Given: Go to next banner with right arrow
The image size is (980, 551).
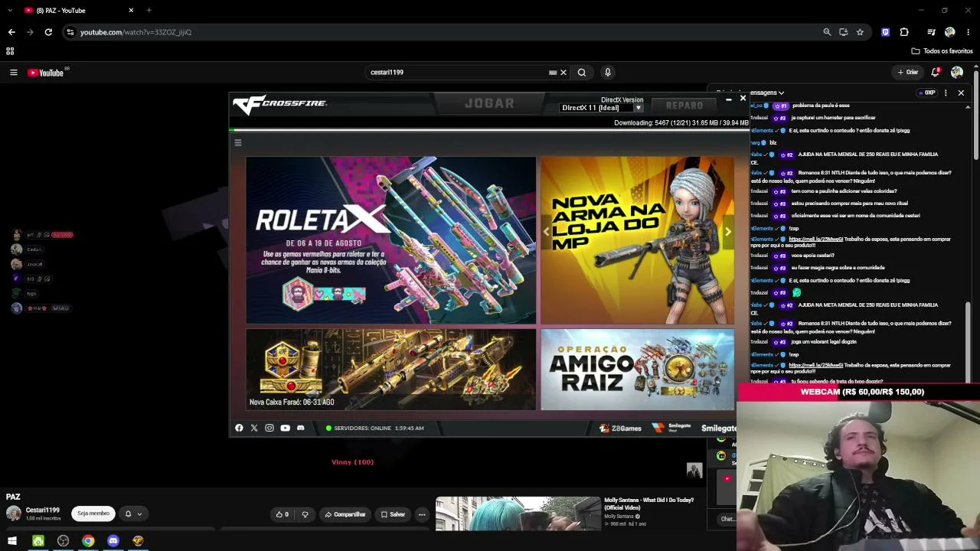Looking at the screenshot, I should pos(727,232).
